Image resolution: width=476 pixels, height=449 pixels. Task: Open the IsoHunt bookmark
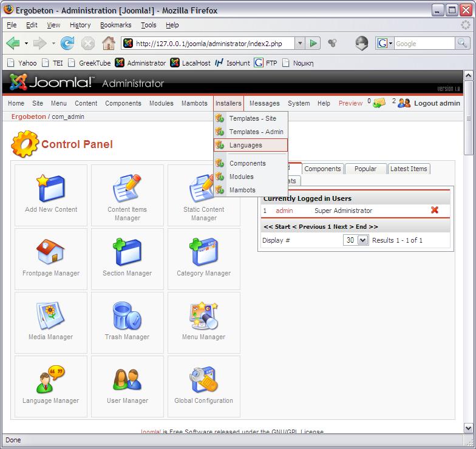233,63
